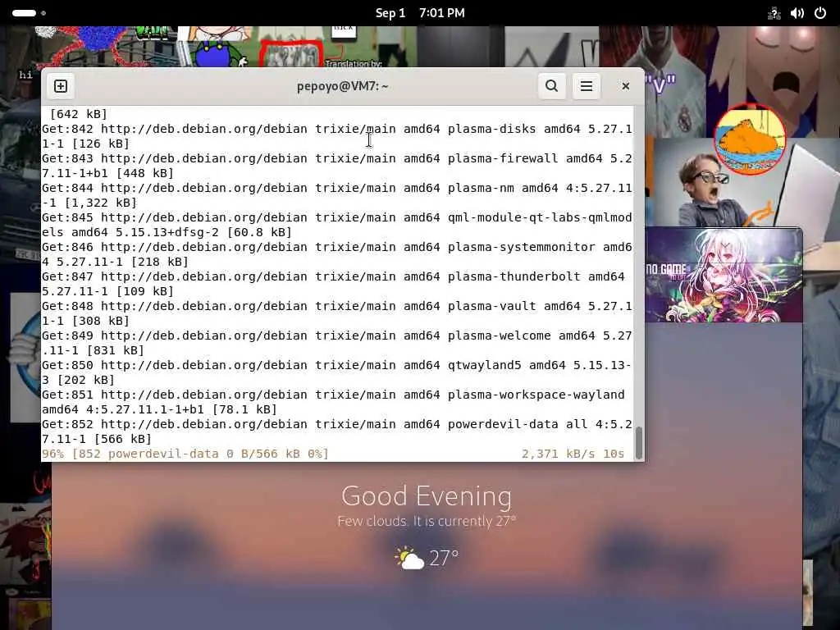Open the Sep 1 7:01 PM clock menu
This screenshot has height=630, width=840.
(420, 13)
